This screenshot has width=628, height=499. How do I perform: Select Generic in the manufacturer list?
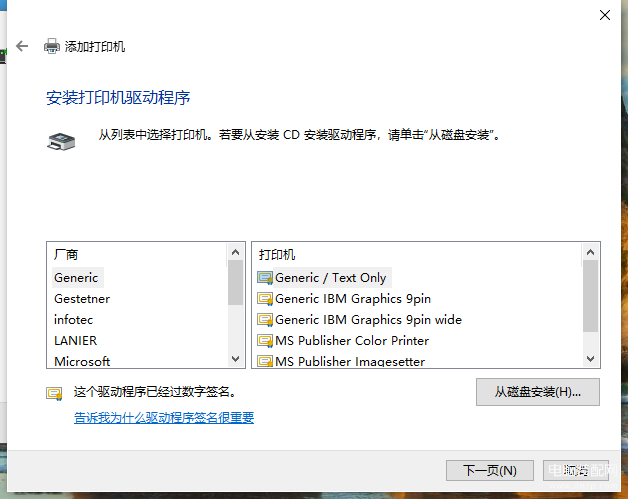[x=76, y=278]
